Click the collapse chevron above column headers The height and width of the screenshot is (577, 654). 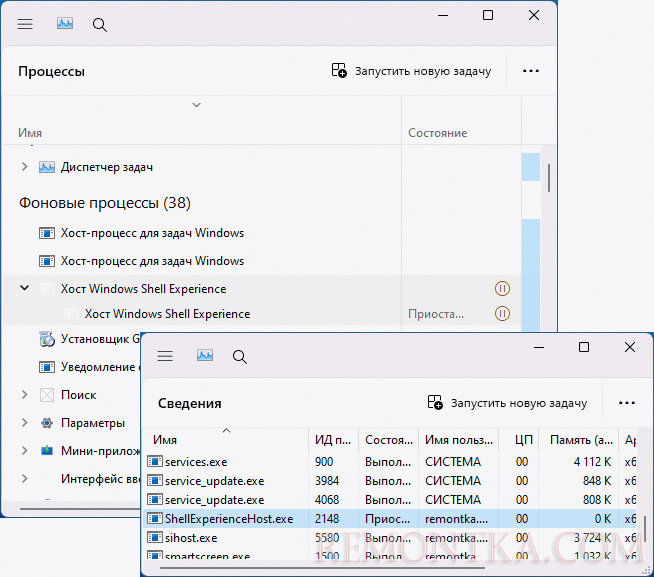(196, 105)
